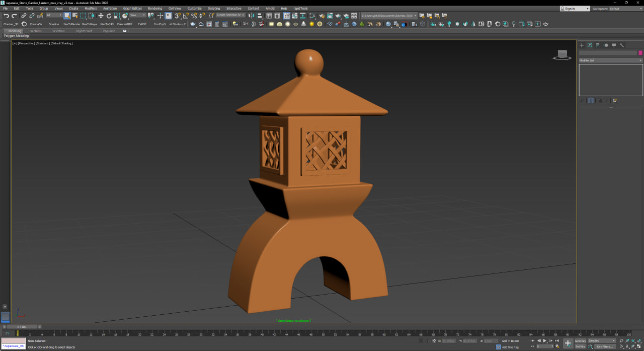
Task: Click the Scanline toolbar button
Action: [54, 24]
